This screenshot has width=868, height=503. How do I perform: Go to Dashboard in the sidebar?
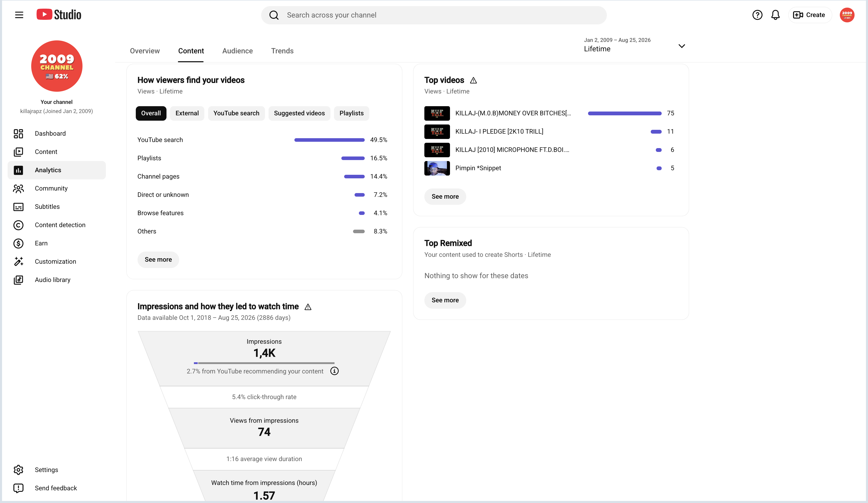(57, 133)
